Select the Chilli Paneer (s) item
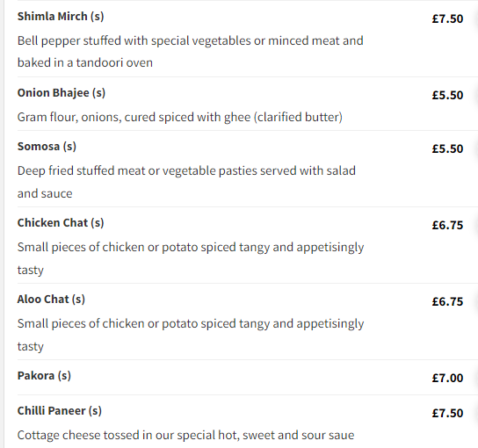478x448 pixels. [59, 411]
